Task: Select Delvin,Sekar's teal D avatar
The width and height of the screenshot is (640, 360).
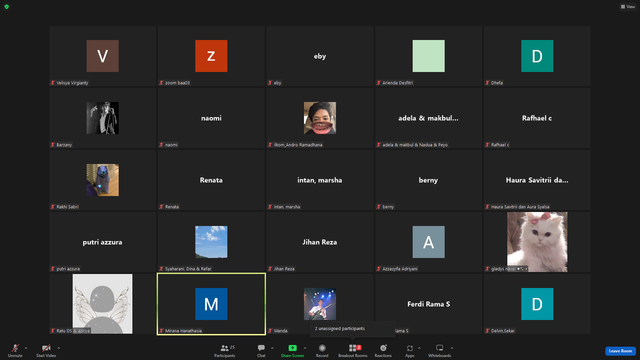Action: click(537, 304)
